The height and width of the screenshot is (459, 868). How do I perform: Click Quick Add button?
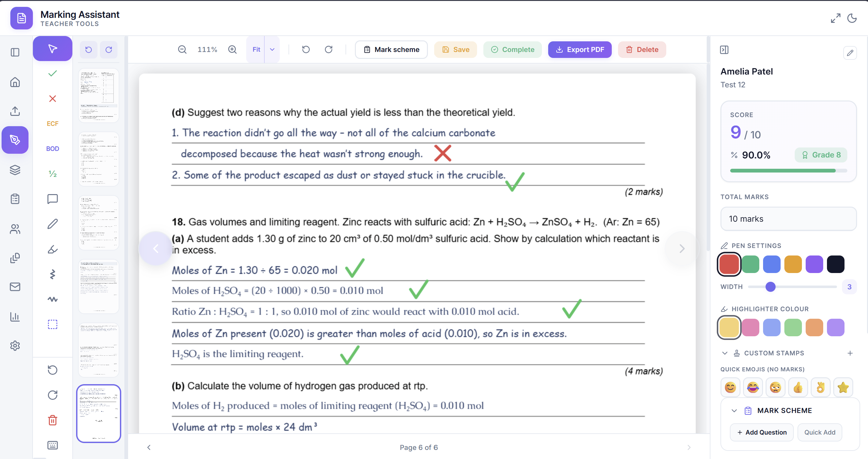[x=819, y=432]
